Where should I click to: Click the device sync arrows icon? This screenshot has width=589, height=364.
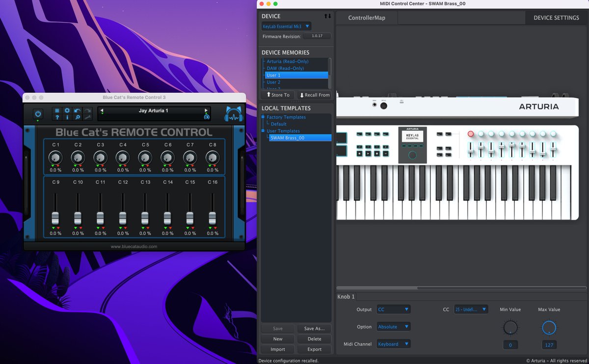pos(327,16)
